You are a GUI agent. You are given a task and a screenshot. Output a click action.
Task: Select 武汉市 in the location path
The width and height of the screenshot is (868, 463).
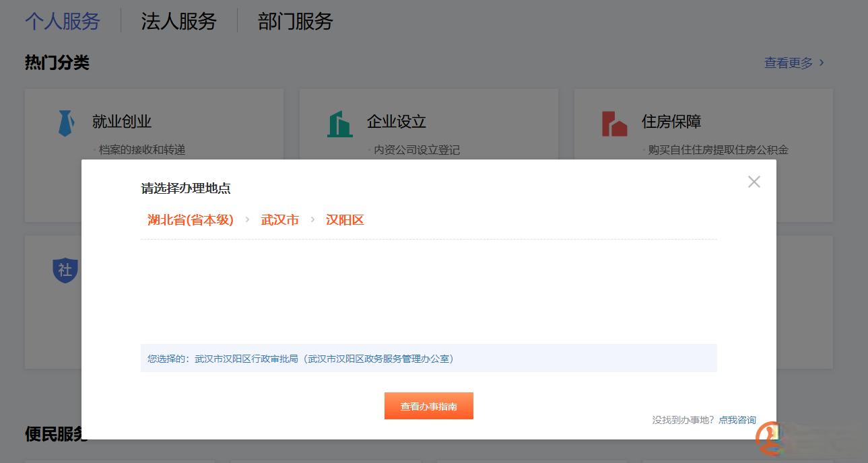(280, 220)
